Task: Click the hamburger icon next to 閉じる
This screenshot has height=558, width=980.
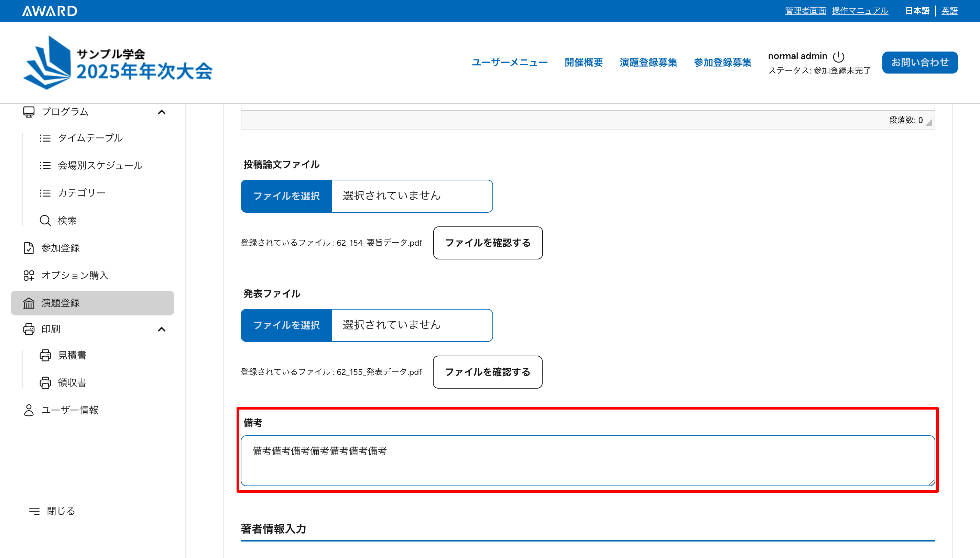Action: pos(34,511)
